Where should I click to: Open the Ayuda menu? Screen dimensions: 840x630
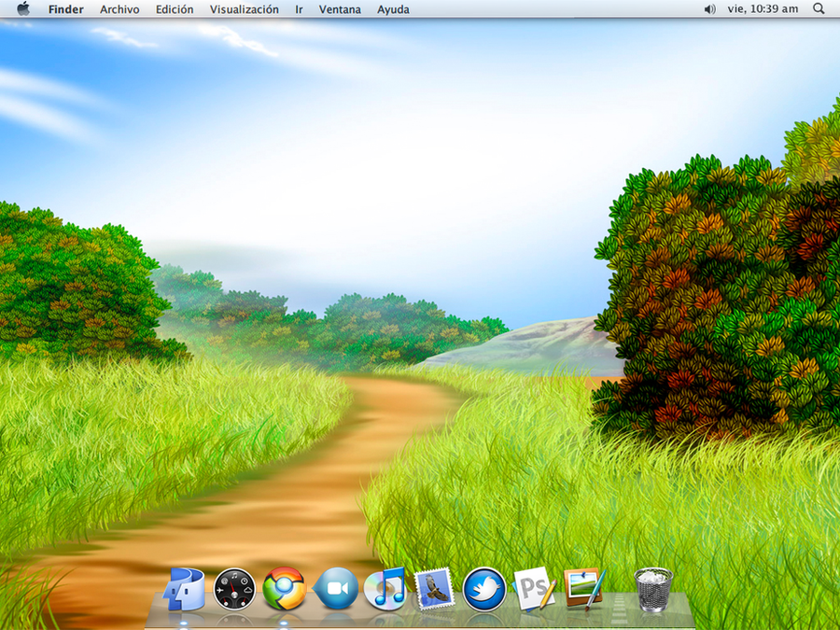[393, 9]
